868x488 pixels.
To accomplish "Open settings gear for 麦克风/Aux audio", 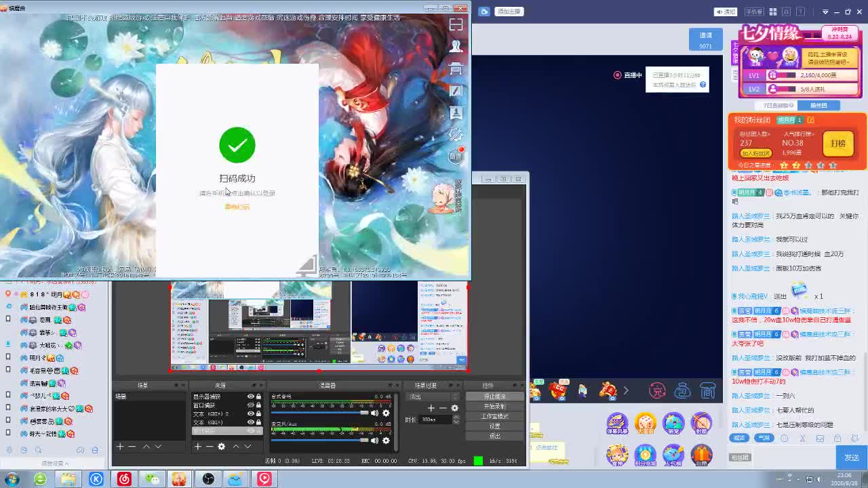I will pos(386,441).
